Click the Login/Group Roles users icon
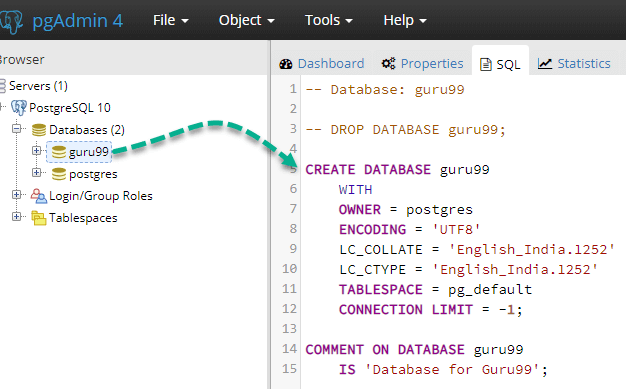626x389 pixels. click(x=39, y=196)
